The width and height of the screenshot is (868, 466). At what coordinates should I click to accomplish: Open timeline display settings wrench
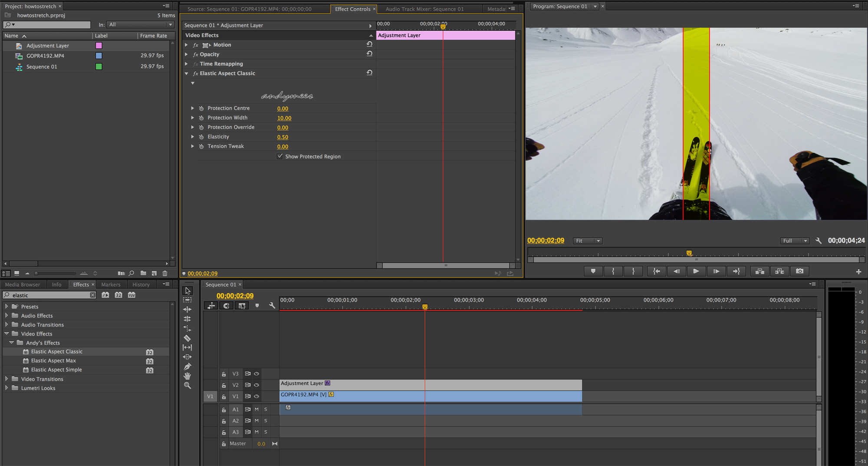point(272,306)
